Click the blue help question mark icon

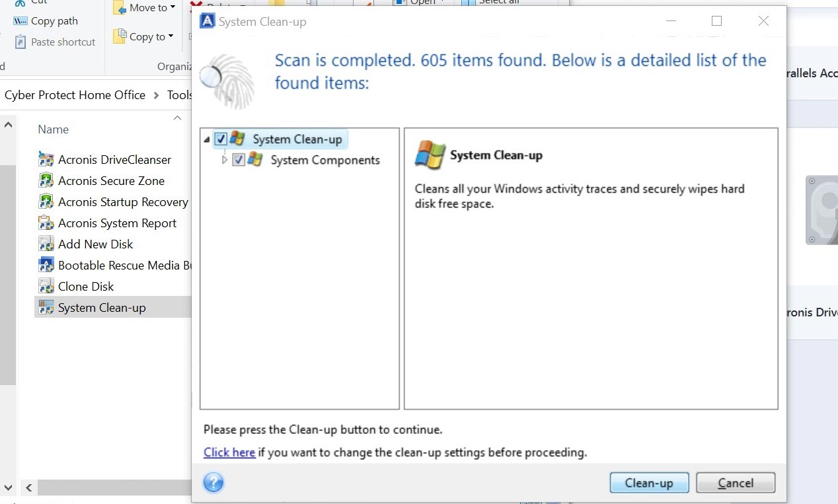tap(213, 483)
